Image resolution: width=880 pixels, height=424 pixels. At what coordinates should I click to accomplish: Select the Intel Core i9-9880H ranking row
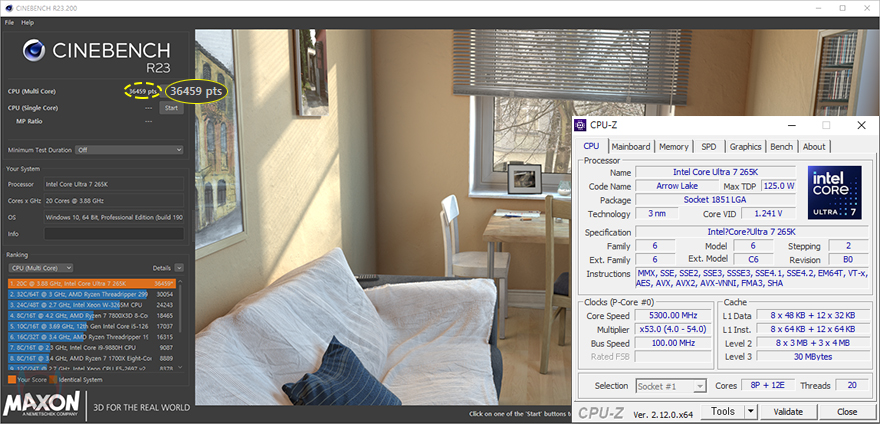[92, 348]
